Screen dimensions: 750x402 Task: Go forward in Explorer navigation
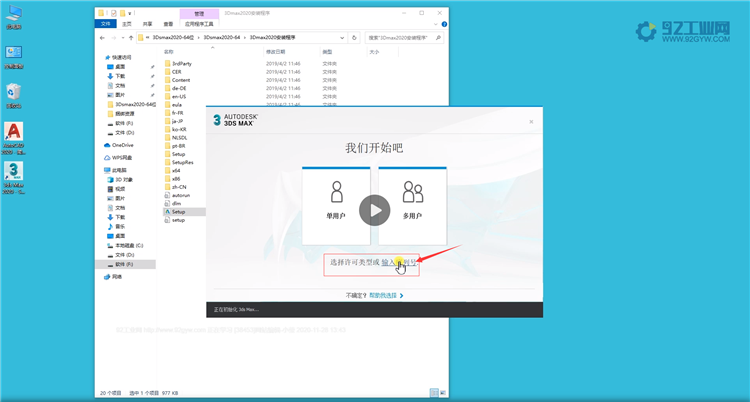point(113,37)
